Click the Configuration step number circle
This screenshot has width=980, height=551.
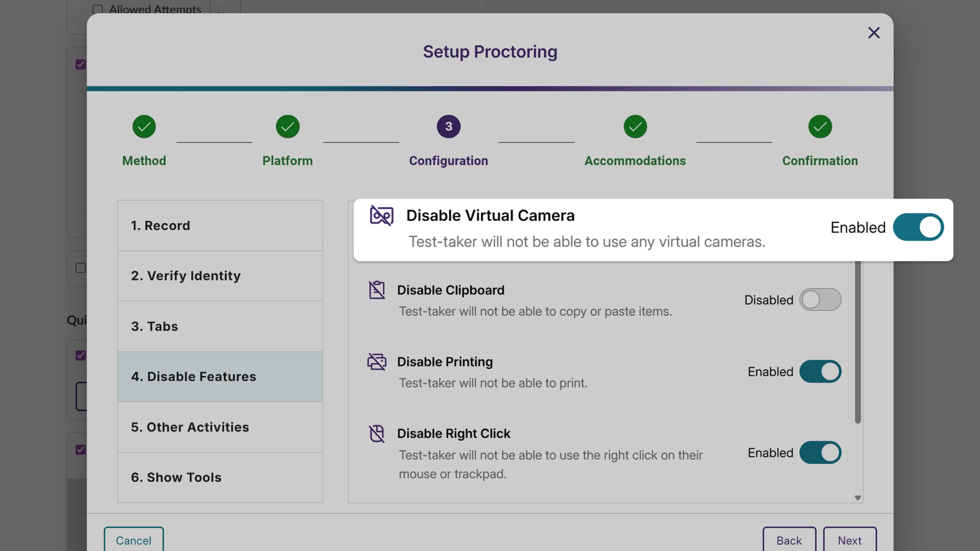click(x=448, y=126)
